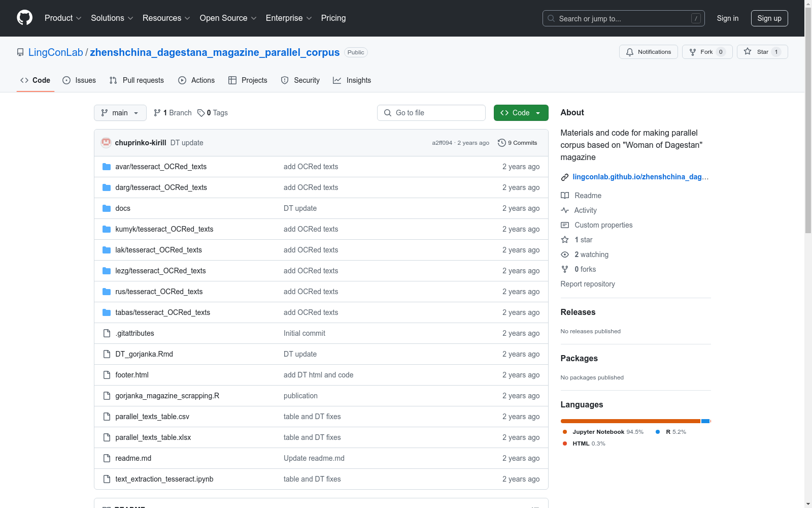Focus the 'Search or jump to' field
Image resolution: width=812 pixels, height=508 pixels.
(624, 18)
